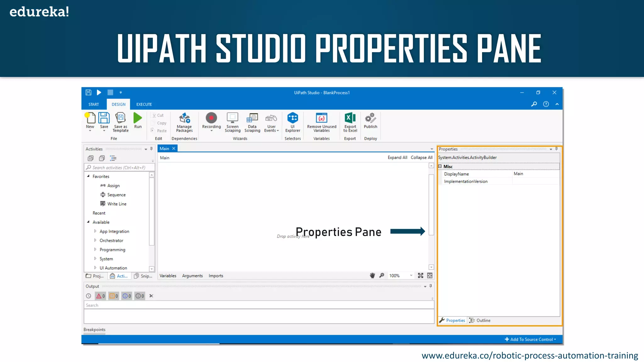644x362 pixels.
Task: Toggle the error filter in Output panel
Action: [100, 296]
